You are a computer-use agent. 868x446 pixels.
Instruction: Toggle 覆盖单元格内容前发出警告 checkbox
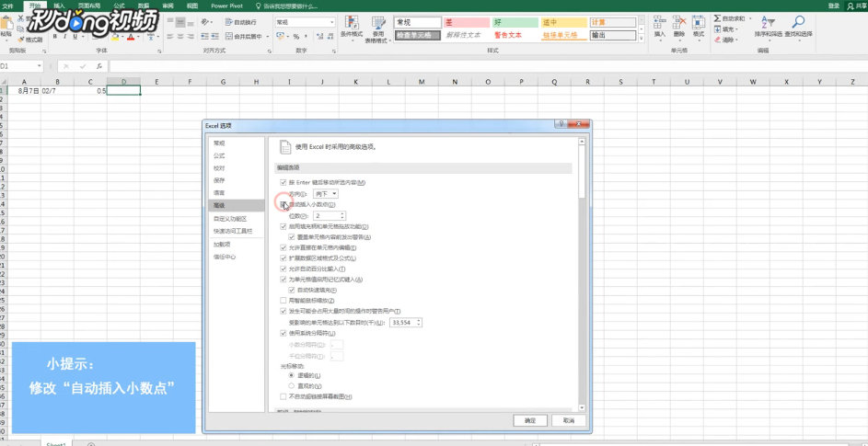click(292, 237)
